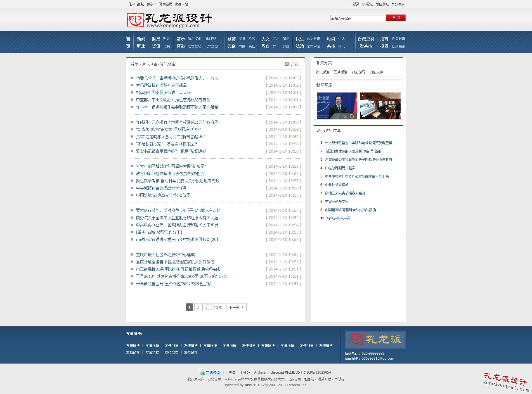The height and width of the screenshot is (394, 532).
Task: Click the RSS subscribe icon beside 订阅
Action: tap(287, 64)
